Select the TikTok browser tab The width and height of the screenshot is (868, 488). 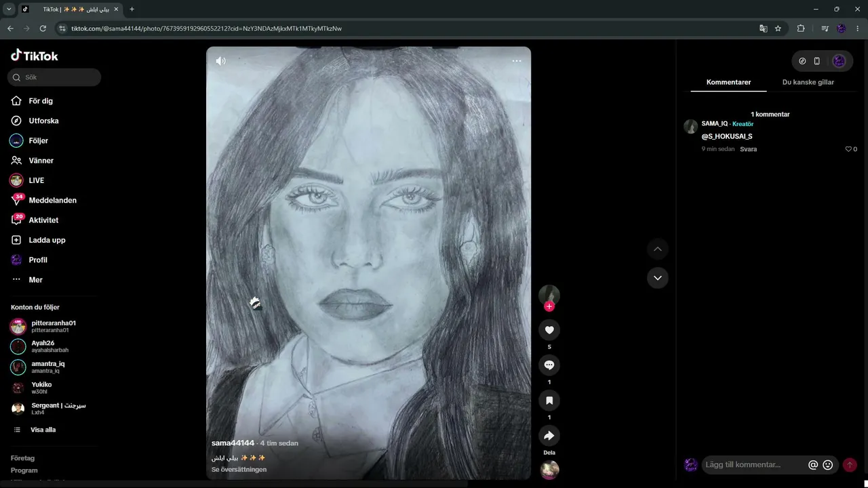pyautogui.click(x=70, y=9)
